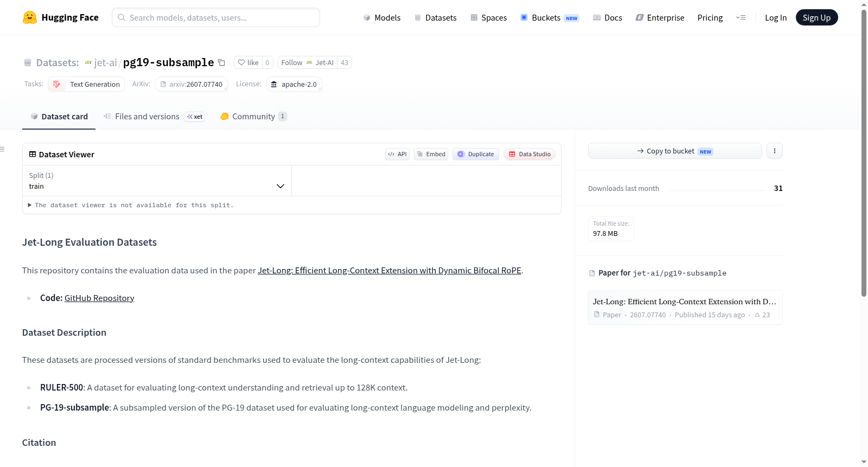868x467 pixels.
Task: Click the Datasets: breadcrumb label
Action: point(58,62)
